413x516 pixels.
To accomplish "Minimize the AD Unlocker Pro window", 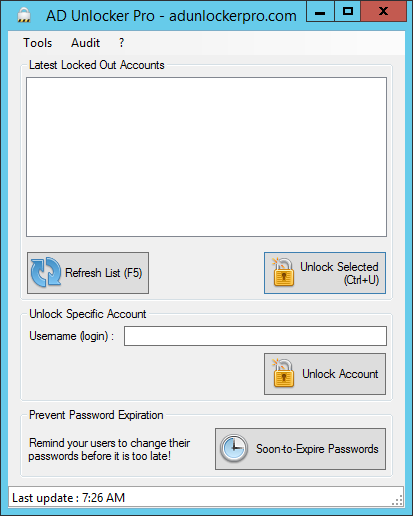I will pyautogui.click(x=320, y=12).
